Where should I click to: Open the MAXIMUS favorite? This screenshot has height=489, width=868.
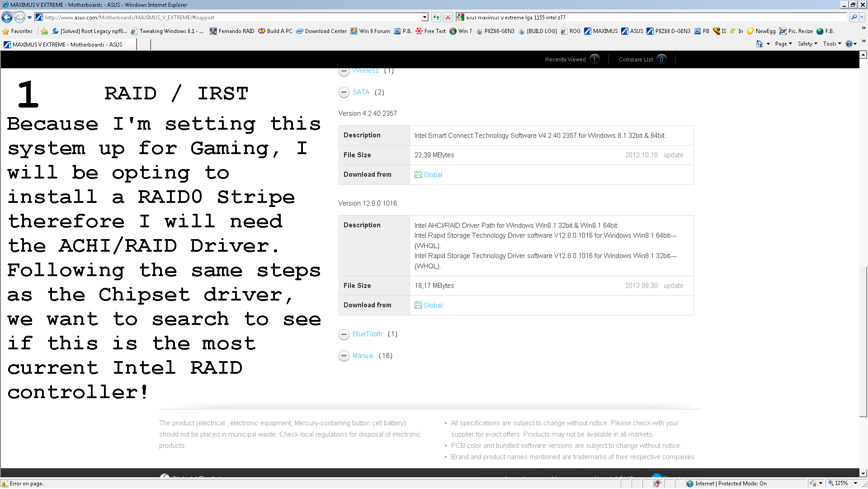[x=601, y=31]
